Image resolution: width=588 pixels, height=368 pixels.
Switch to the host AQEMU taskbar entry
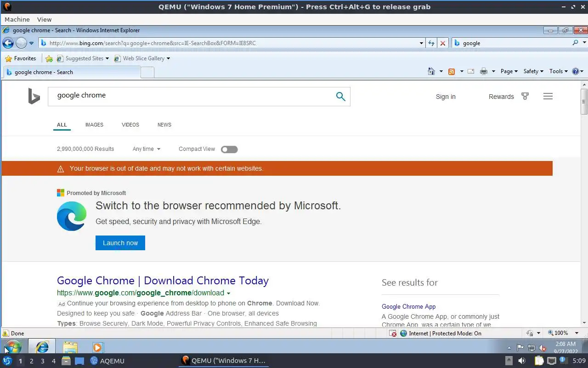107,361
